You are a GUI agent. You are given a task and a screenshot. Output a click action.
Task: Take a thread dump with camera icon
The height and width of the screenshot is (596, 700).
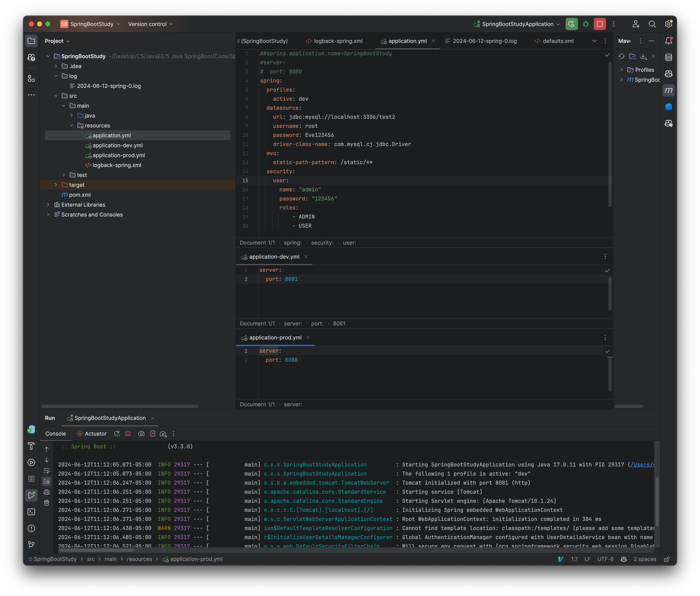[x=141, y=433]
